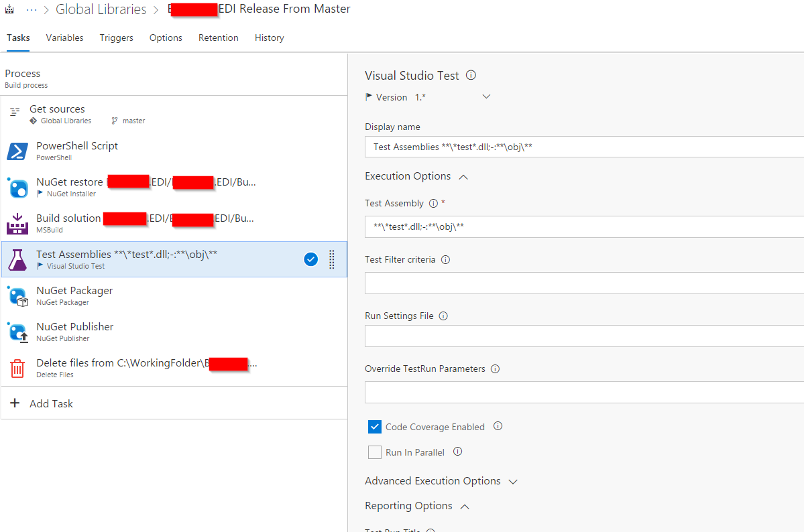Expand the breadcrumb ellipsis menu
The width and height of the screenshot is (804, 532).
[32, 9]
